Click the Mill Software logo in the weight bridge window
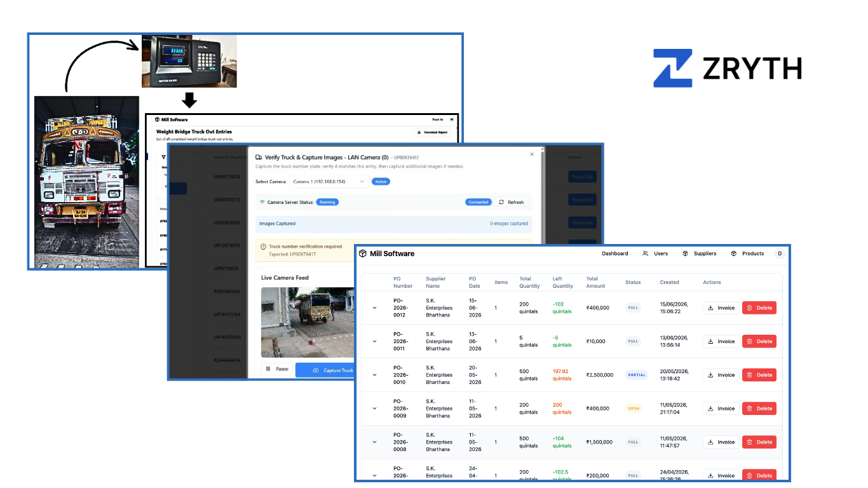 (x=171, y=119)
